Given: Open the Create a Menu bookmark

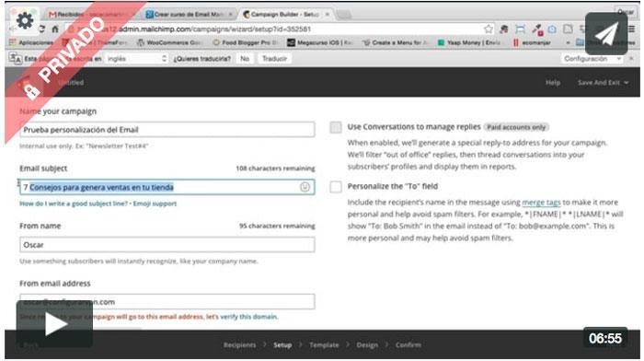Looking at the screenshot, I should pos(396,42).
